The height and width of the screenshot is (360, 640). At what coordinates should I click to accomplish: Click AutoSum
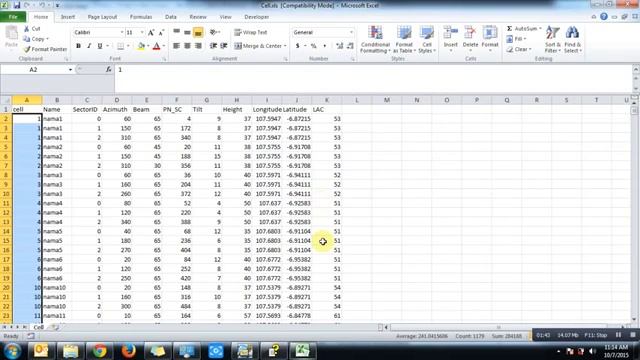[523, 29]
